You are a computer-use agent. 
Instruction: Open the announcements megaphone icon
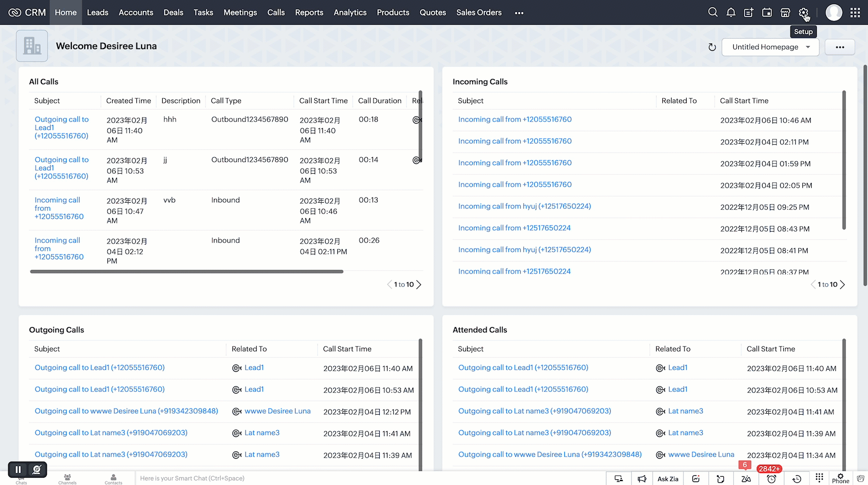click(642, 479)
